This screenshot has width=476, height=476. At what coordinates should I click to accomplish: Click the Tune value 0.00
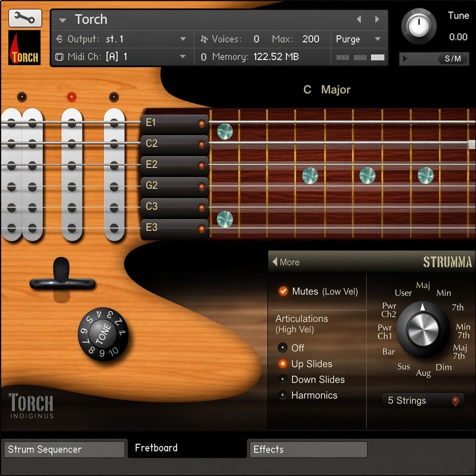[458, 37]
